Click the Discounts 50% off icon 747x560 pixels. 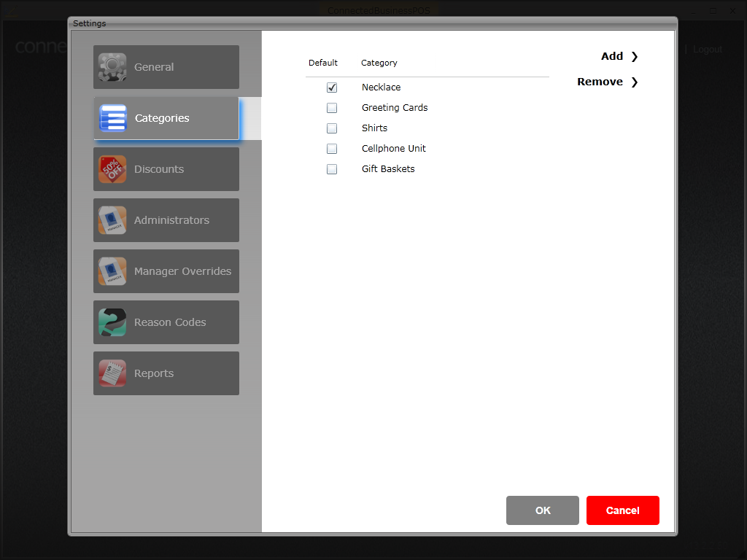coord(112,169)
